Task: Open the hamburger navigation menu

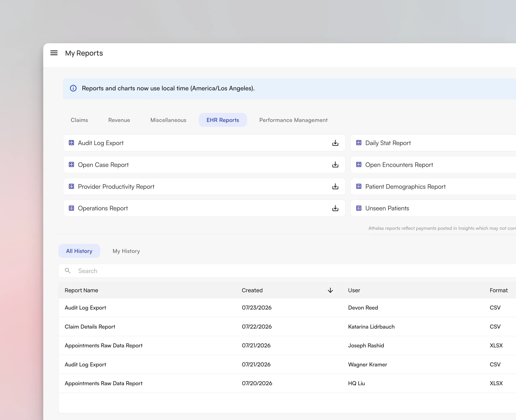Action: tap(54, 53)
